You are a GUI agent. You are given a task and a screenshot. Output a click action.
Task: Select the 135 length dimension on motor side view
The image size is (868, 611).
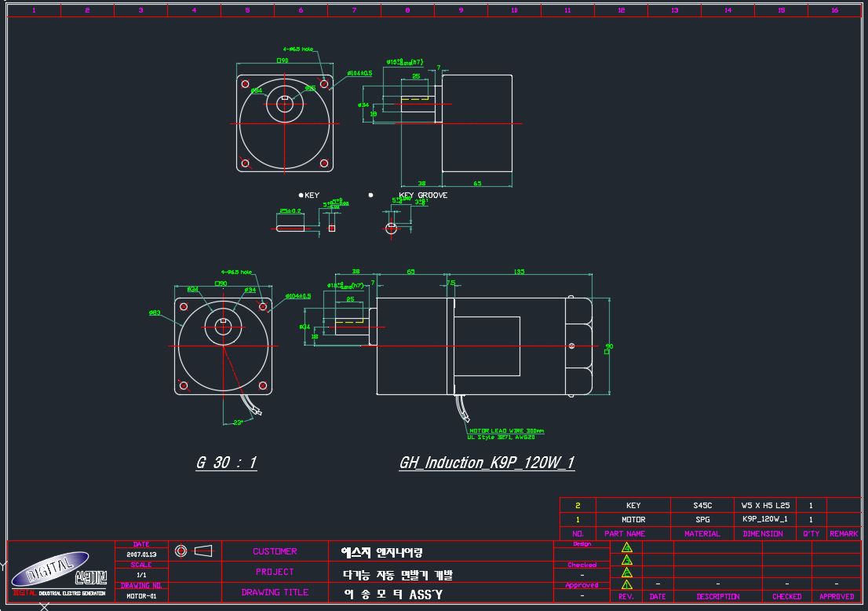pos(519,272)
